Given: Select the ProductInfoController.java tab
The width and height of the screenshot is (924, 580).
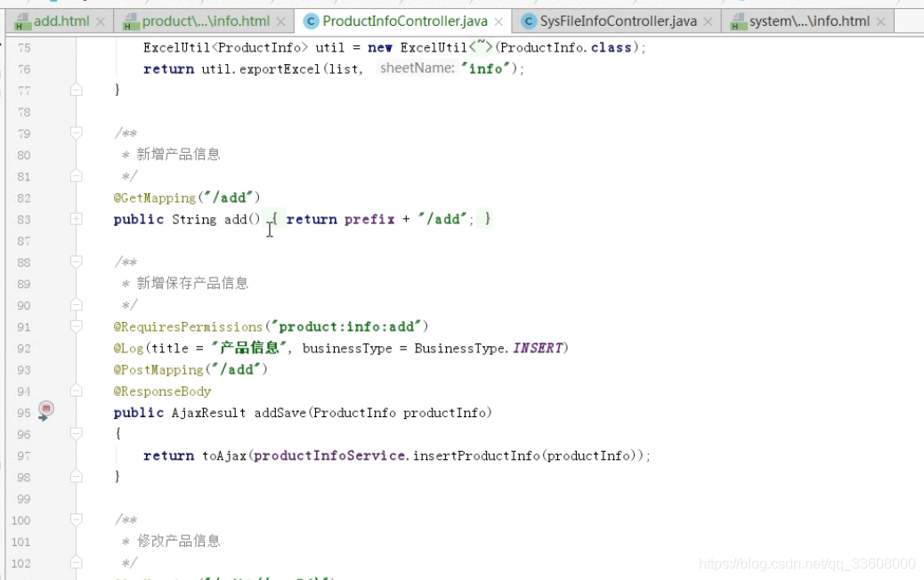Looking at the screenshot, I should pos(404,21).
